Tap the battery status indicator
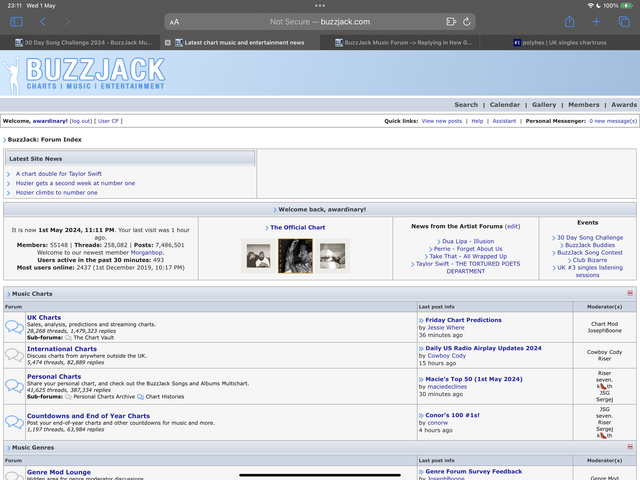This screenshot has height=480, width=640. point(626,6)
